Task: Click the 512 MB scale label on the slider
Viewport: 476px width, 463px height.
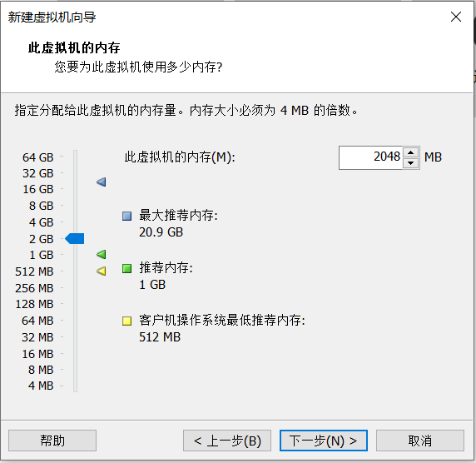Action: 34,271
